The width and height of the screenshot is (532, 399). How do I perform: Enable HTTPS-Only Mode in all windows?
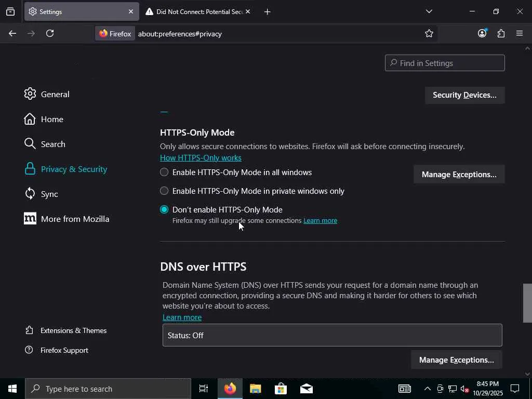pos(164,172)
